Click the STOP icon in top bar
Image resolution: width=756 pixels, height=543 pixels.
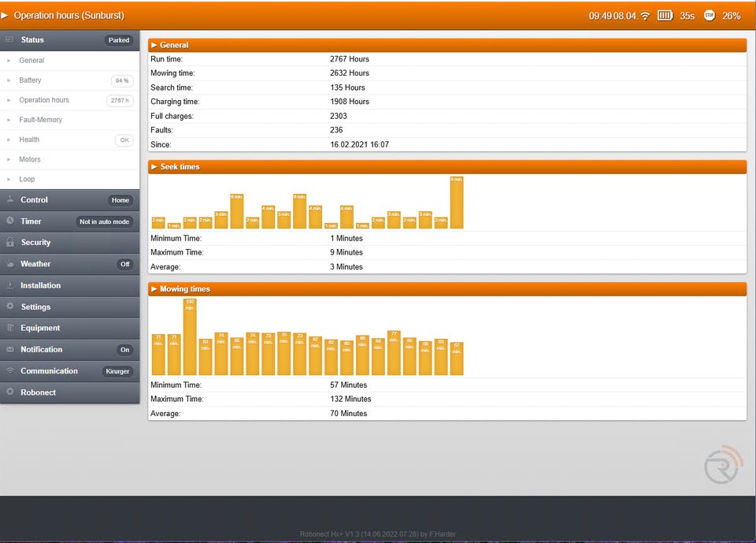(x=710, y=16)
